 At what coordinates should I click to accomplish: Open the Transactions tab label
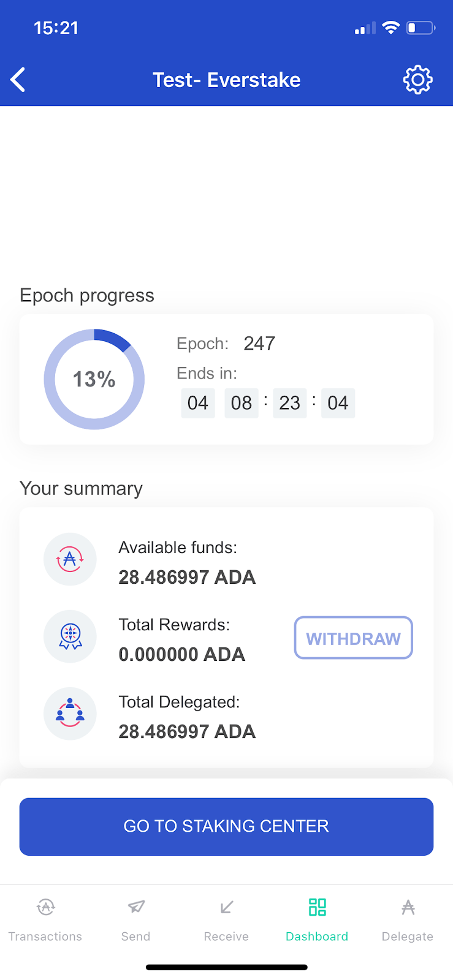click(x=45, y=937)
